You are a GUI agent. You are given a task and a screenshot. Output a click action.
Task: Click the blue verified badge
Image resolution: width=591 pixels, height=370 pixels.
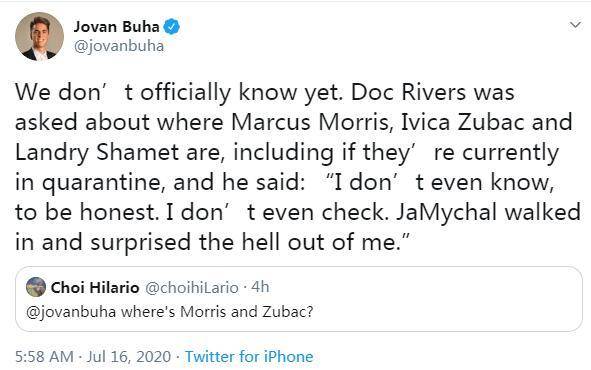(x=172, y=27)
